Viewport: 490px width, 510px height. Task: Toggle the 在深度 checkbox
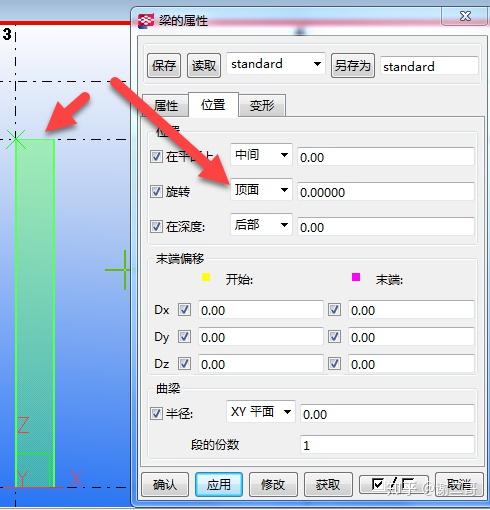pyautogui.click(x=156, y=226)
